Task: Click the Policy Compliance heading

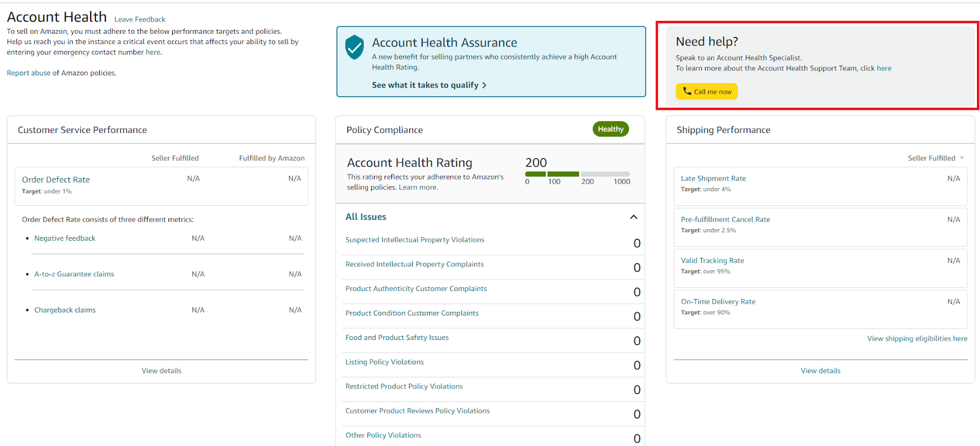Action: coord(385,130)
